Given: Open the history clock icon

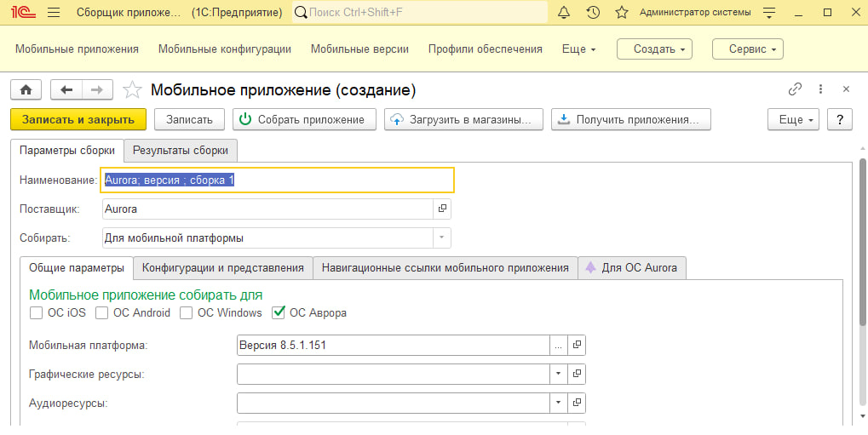Looking at the screenshot, I should pyautogui.click(x=593, y=13).
